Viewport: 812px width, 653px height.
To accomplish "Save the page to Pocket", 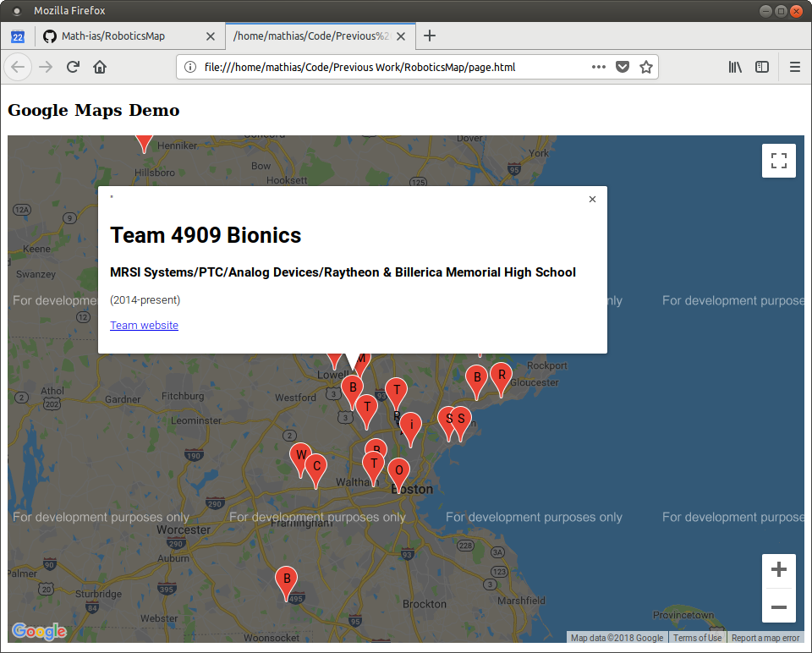I will pyautogui.click(x=623, y=67).
